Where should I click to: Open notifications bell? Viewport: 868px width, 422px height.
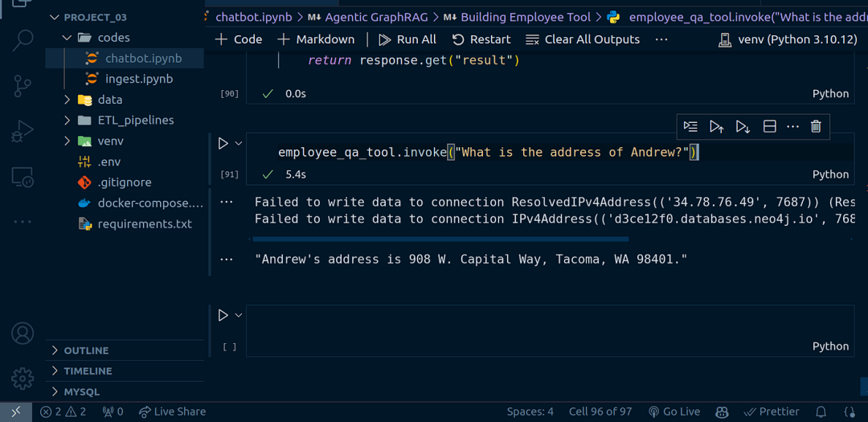tap(821, 412)
